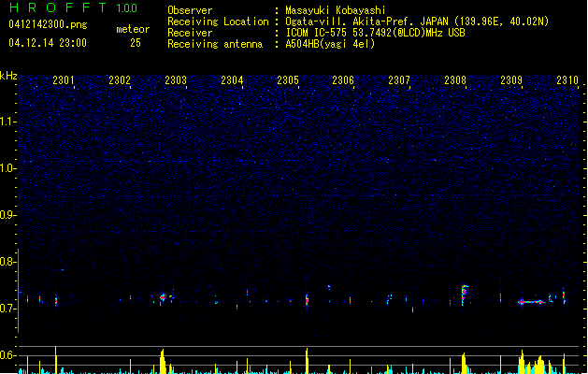Click the 'Observer' field label
The width and height of the screenshot is (588, 374).
pos(190,10)
